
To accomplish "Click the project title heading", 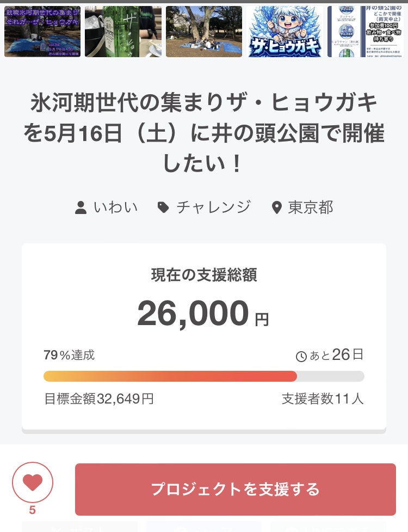I will click(203, 132).
